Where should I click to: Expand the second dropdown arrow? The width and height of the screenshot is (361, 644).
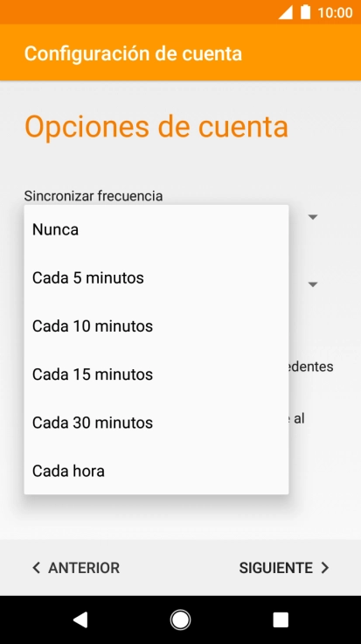tap(313, 284)
